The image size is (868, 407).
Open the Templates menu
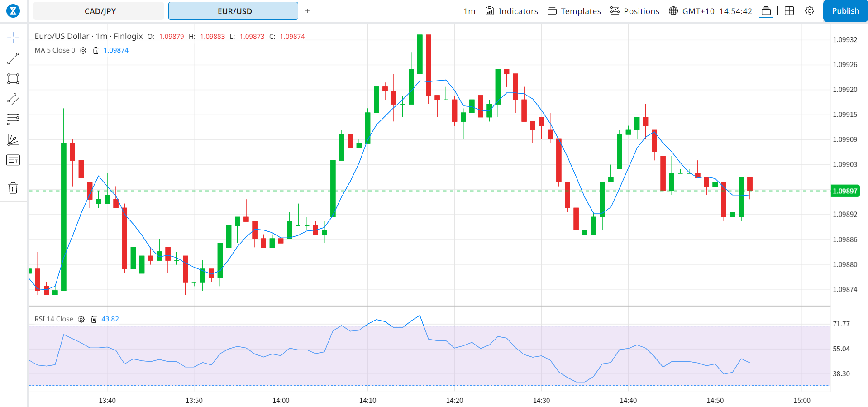coord(574,11)
